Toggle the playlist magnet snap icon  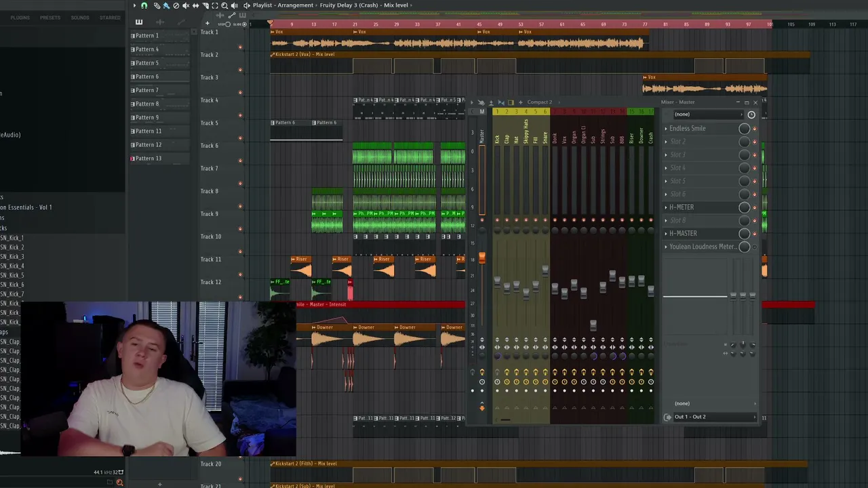tap(144, 5)
